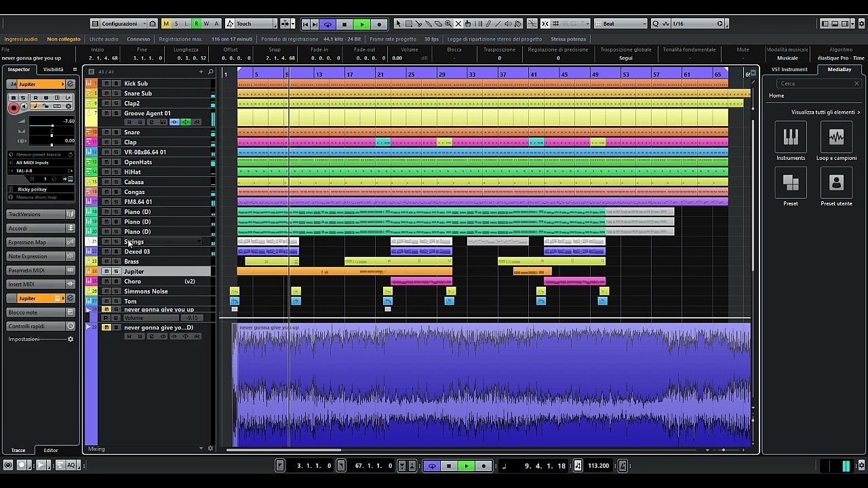Viewport: 868px width, 488px height.
Task: Select the Zoom magnifier tool
Action: pos(448,24)
